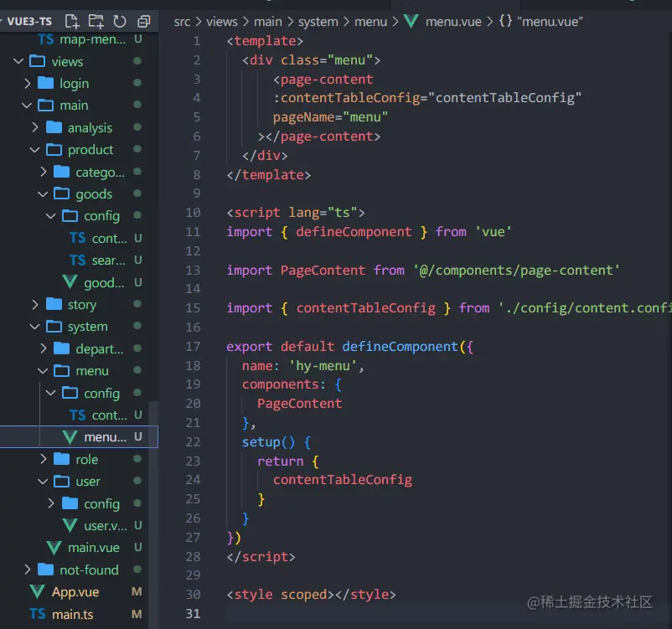
Task: Expand the analysis folder chevron
Action: 35,127
